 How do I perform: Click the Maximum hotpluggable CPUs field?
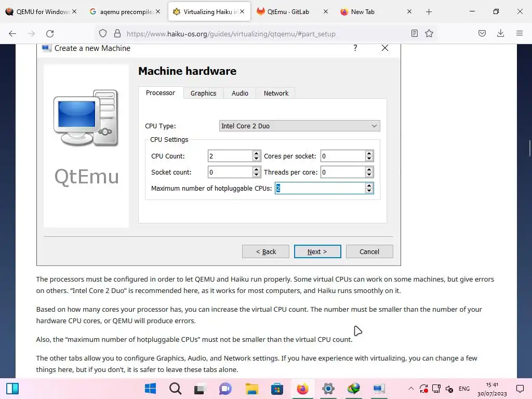(320, 188)
